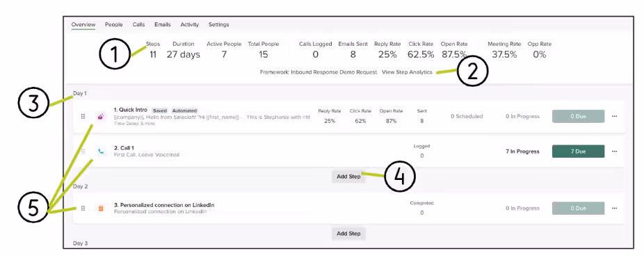This screenshot has width=644, height=255.
Task: Open the Emails tab
Action: click(163, 24)
